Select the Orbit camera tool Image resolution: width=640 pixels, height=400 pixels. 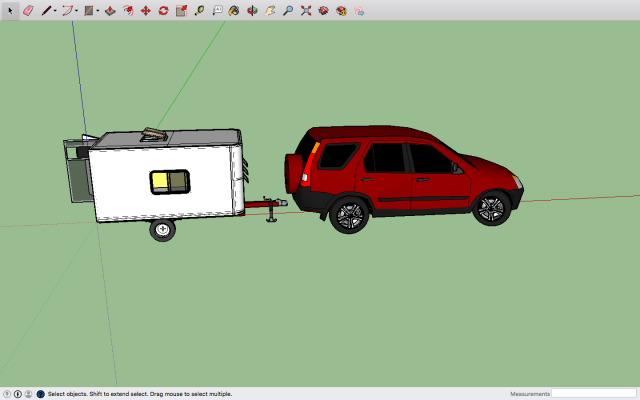coord(252,11)
